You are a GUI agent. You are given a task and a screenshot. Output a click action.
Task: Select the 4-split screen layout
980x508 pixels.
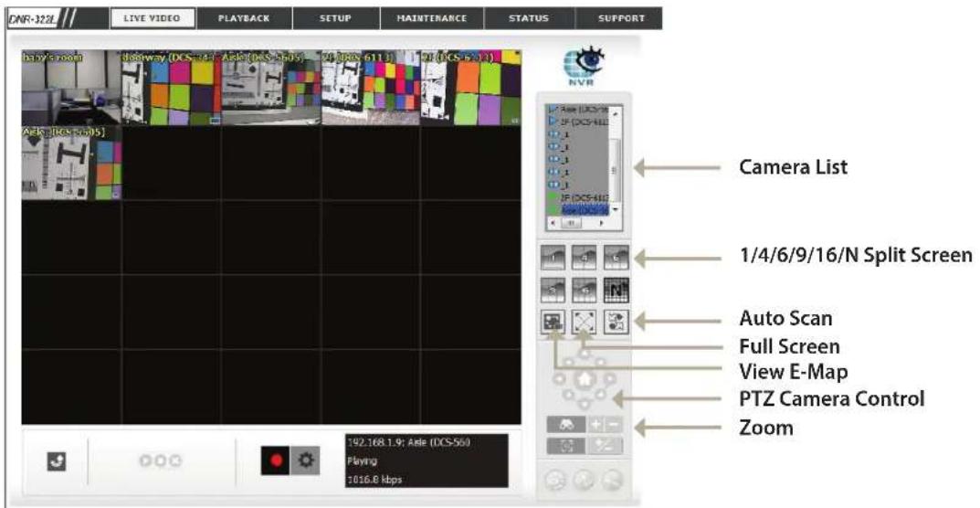tap(584, 258)
